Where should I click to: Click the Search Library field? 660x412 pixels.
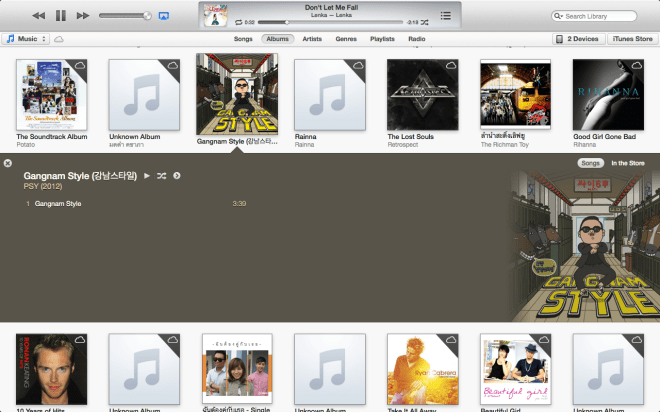tap(600, 16)
